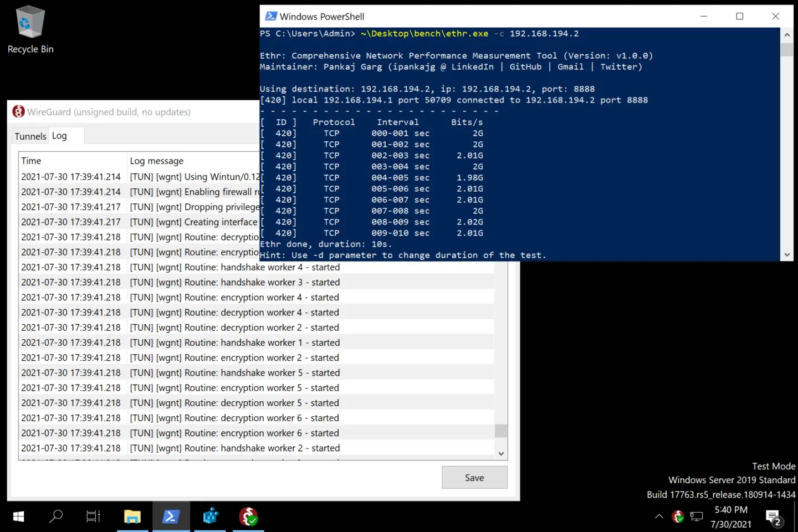Switch to PowerShell taskbar icon

click(171, 516)
